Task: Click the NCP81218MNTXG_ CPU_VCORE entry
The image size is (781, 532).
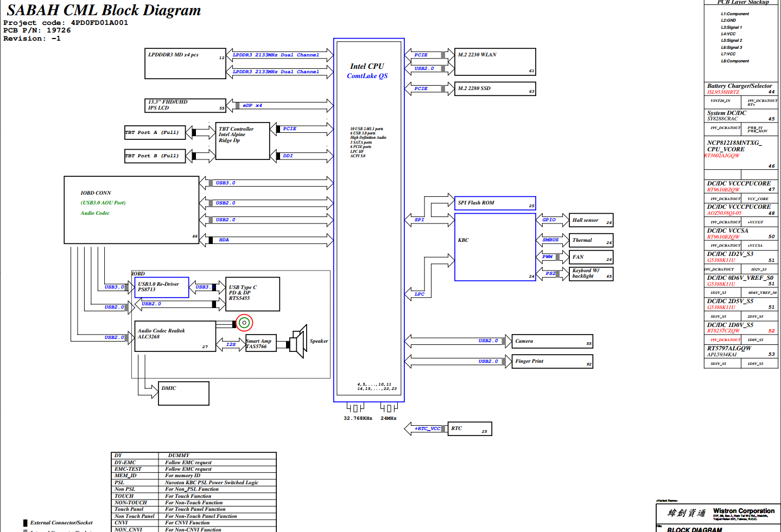Action: point(734,146)
